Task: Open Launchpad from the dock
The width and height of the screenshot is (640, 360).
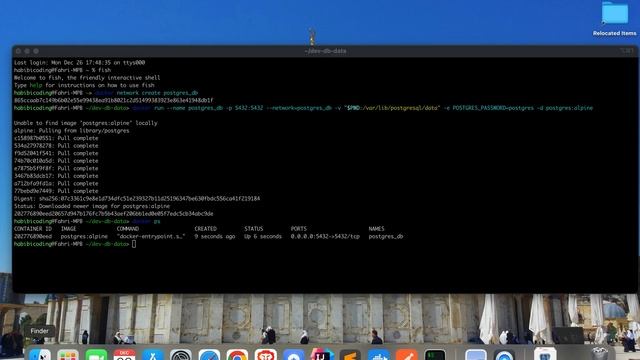Action: tap(68, 355)
